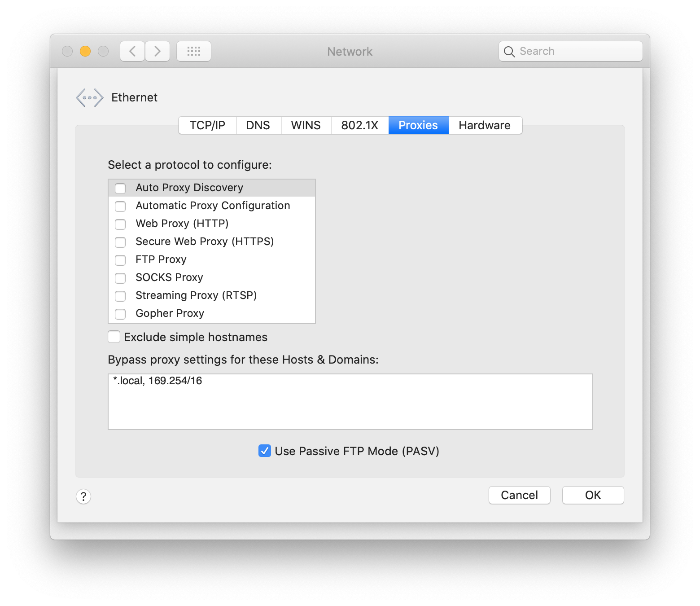Go to the 802.1X tab
The height and width of the screenshot is (606, 700).
click(360, 125)
